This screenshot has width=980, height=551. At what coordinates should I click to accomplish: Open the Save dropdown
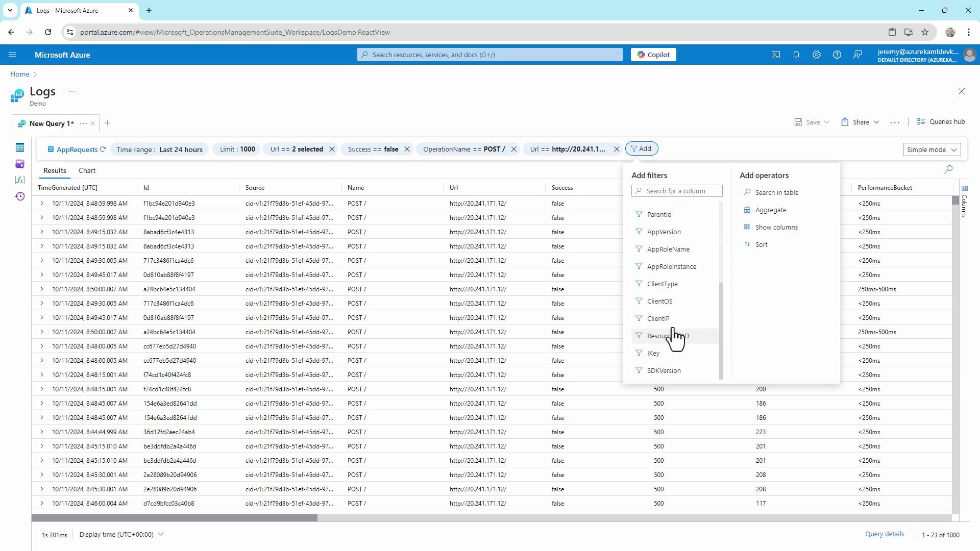tap(812, 122)
